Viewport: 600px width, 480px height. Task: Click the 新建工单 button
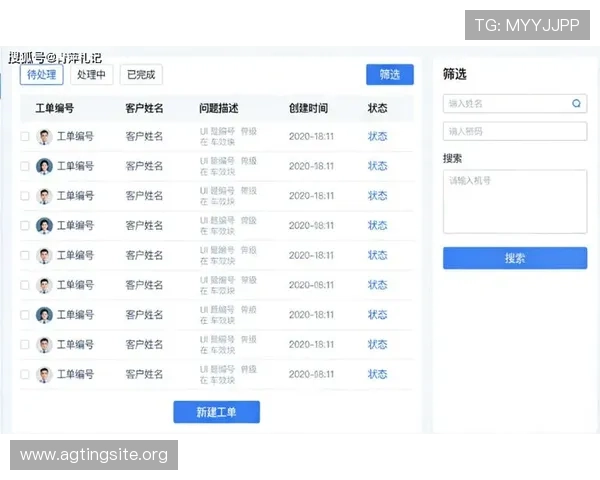click(x=217, y=412)
